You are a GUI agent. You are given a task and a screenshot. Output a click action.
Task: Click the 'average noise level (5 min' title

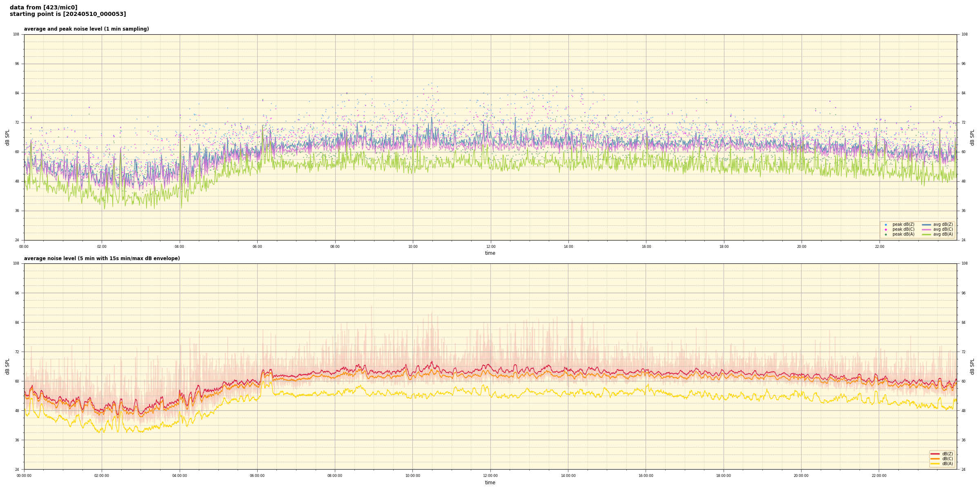(102, 258)
